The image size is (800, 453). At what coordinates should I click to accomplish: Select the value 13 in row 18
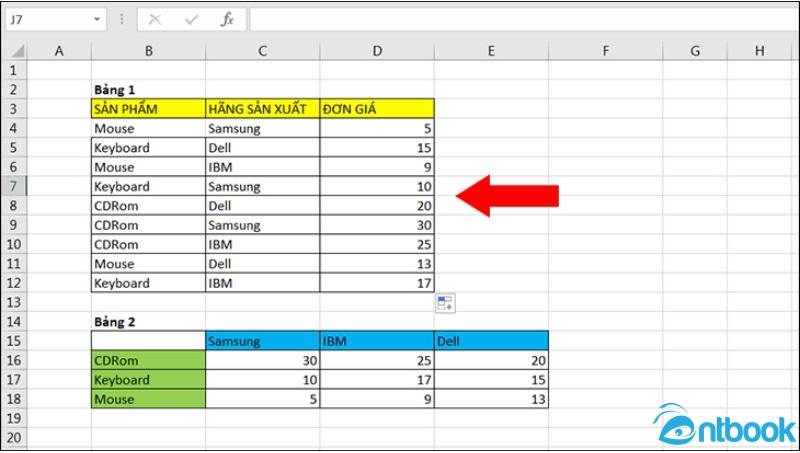point(491,399)
